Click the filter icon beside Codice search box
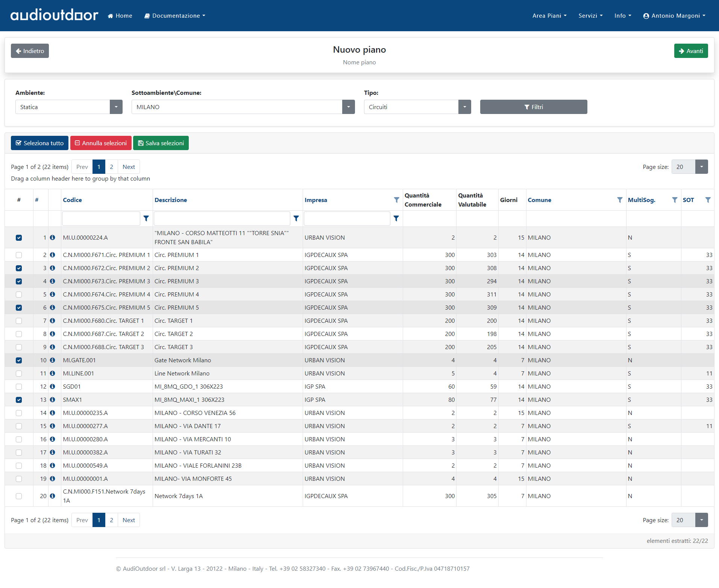Image resolution: width=719 pixels, height=588 pixels. tap(146, 219)
